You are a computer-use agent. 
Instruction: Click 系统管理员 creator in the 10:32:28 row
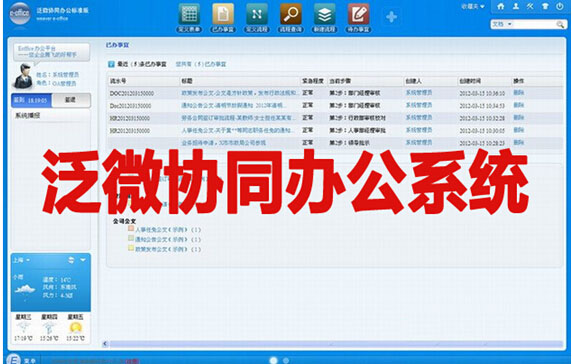coord(419,117)
